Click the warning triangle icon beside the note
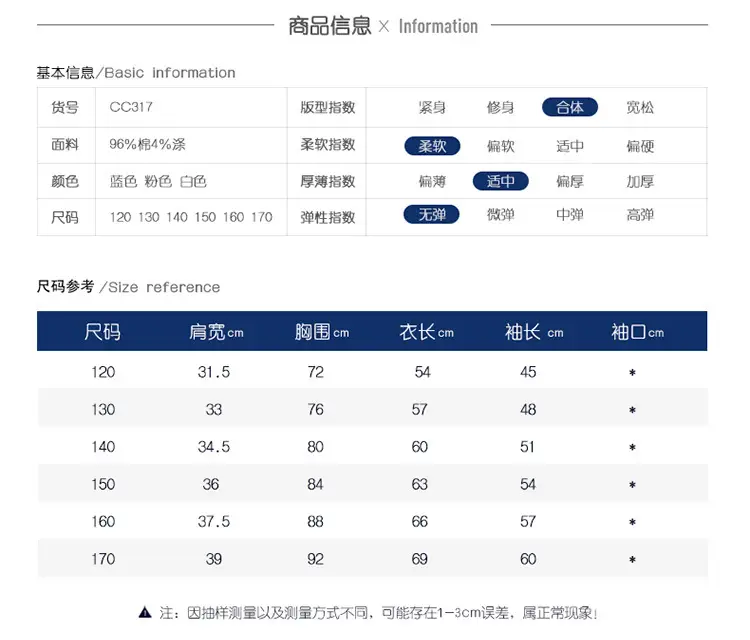750x640 pixels. tap(145, 612)
